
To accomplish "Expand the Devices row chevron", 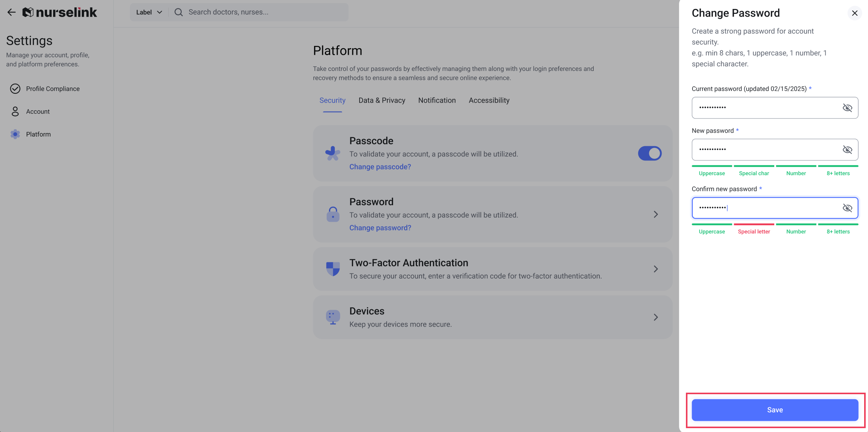I will 655,317.
